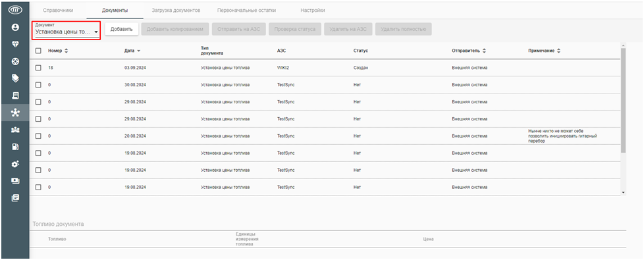Click the Добавить копированием button
Viewport: 644px width, 260px height.
(175, 29)
